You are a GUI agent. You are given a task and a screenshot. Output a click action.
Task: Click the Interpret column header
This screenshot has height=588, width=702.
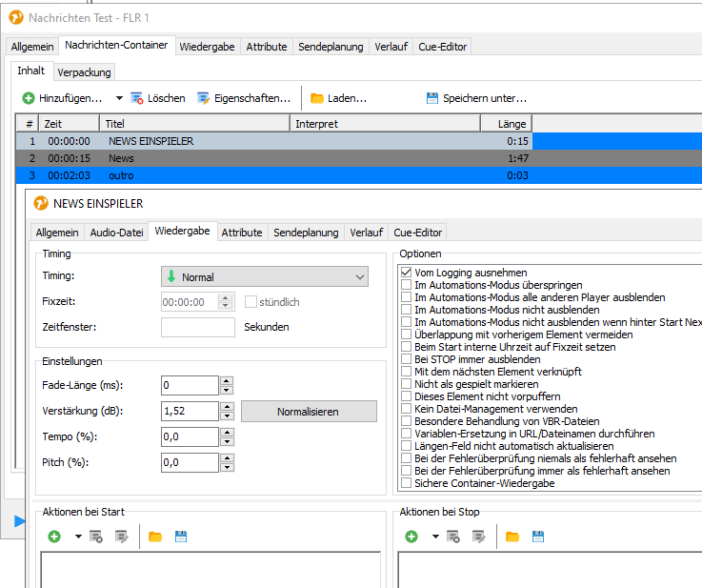click(386, 124)
